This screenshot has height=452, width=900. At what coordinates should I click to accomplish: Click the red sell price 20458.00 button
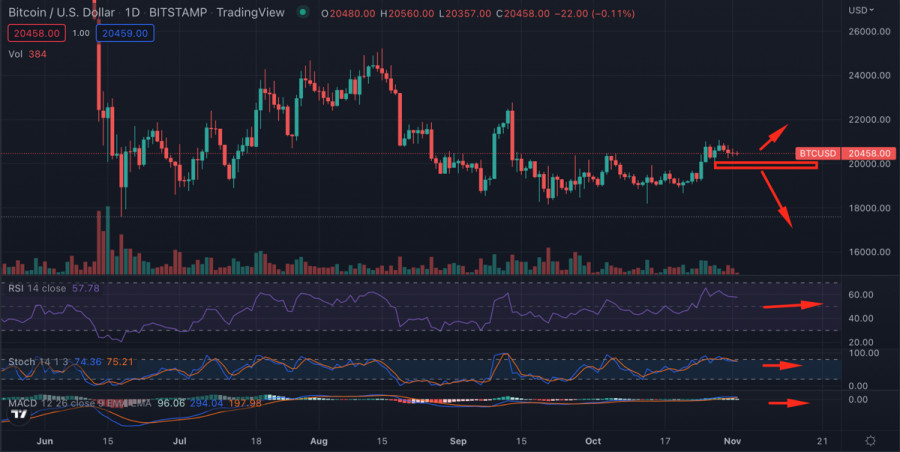pos(35,32)
